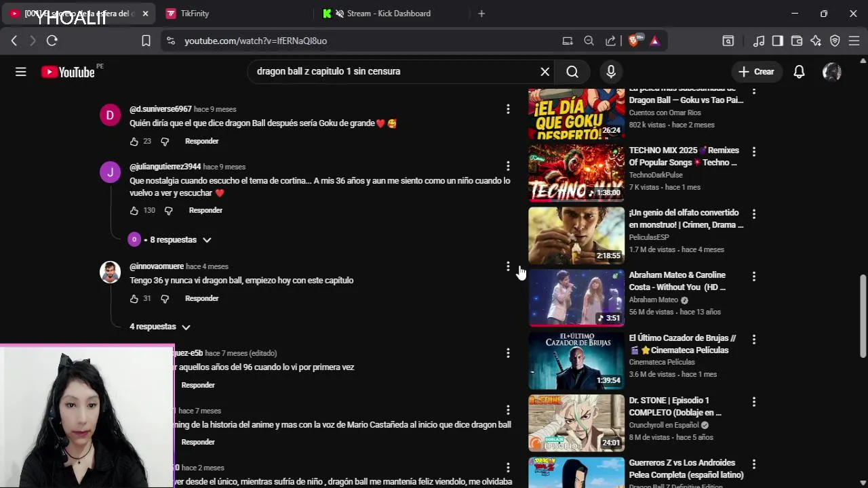
Task: Open @juliangutierrez3944 channel link
Action: click(165, 167)
